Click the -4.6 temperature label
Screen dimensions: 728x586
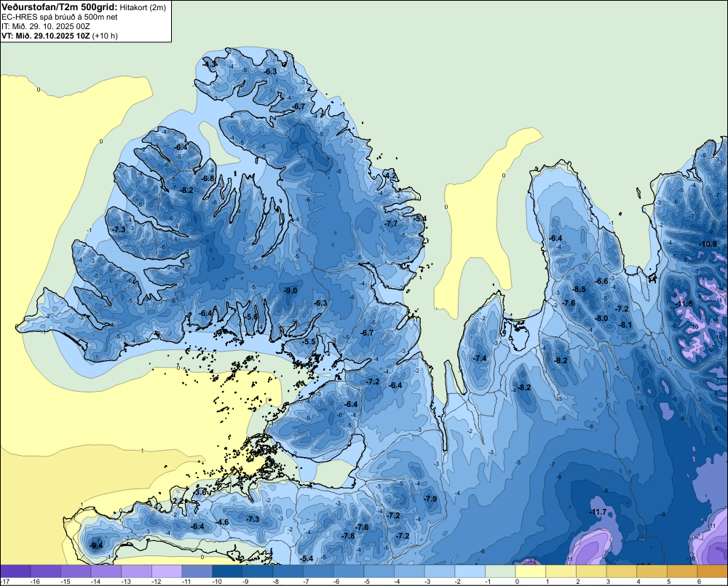[x=222, y=523]
